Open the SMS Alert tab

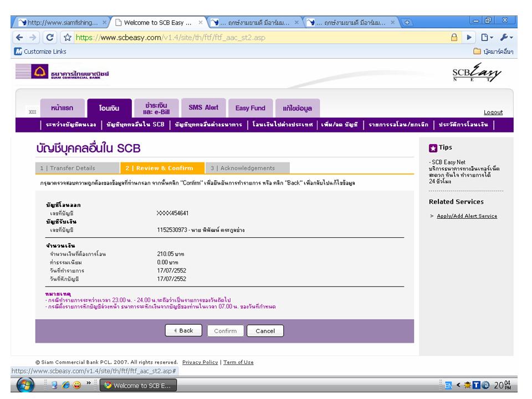[203, 108]
